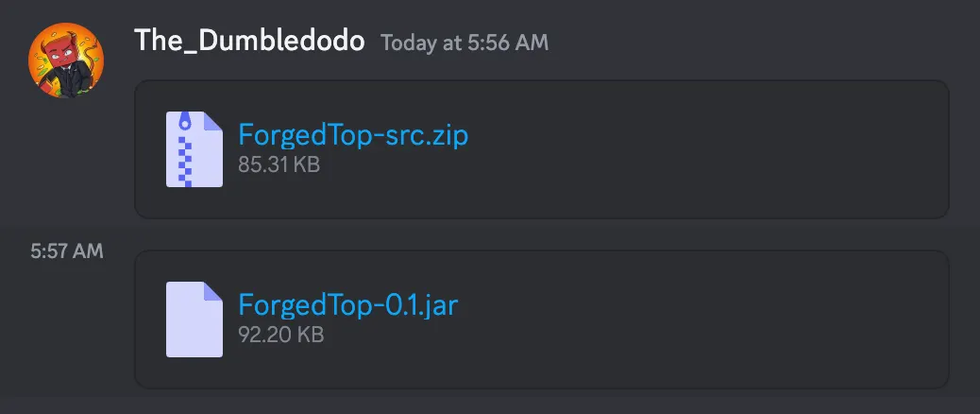Open The_Dumbledodo's avatar picture
Image resolution: width=980 pixels, height=414 pixels.
66,60
